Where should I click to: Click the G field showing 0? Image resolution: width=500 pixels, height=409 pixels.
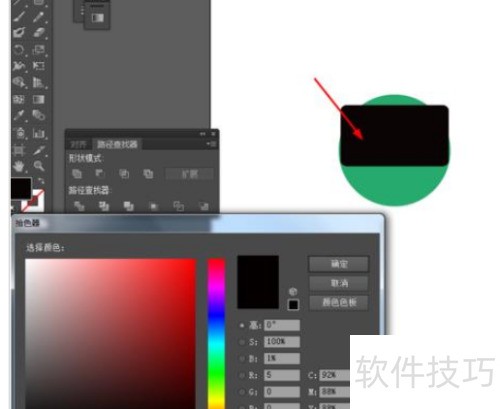click(282, 392)
